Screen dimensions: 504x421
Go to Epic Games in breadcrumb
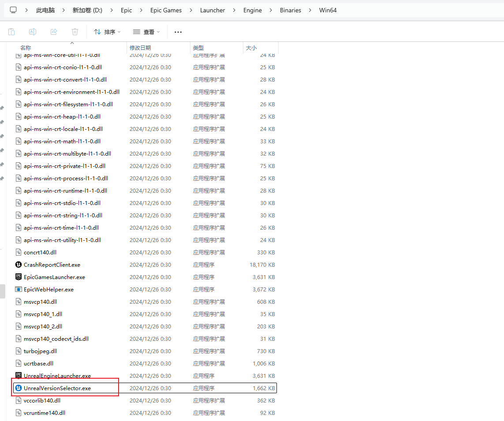click(166, 10)
